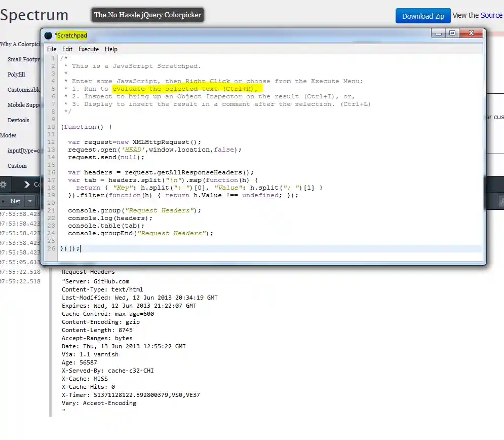Open the File menu in Scratchpad

click(x=51, y=49)
